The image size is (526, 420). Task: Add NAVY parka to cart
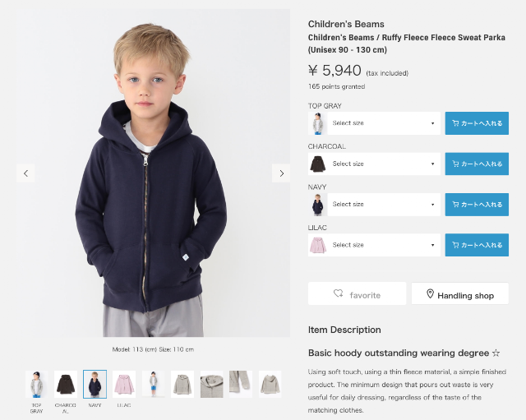tap(477, 204)
